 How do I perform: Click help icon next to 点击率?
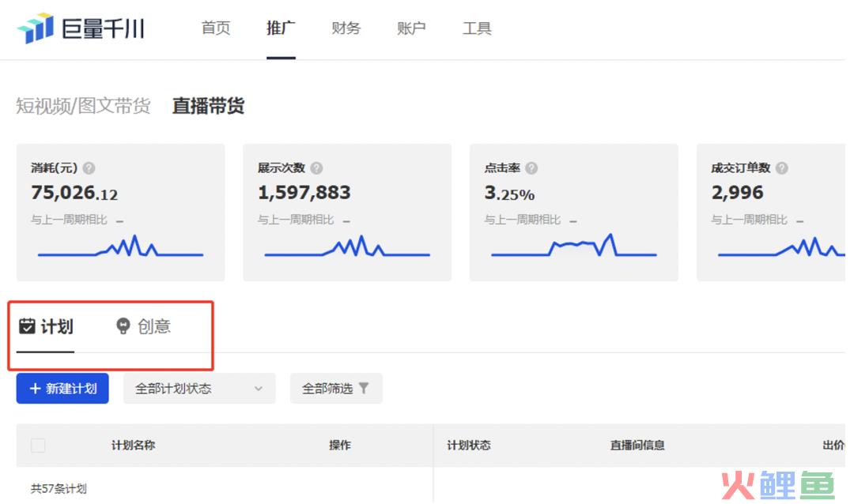(x=531, y=168)
